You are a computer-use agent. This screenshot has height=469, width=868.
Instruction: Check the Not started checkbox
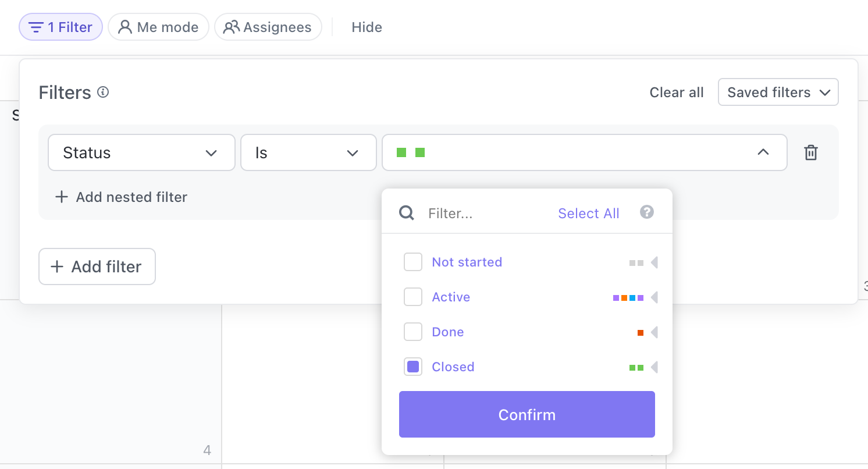pyautogui.click(x=413, y=262)
